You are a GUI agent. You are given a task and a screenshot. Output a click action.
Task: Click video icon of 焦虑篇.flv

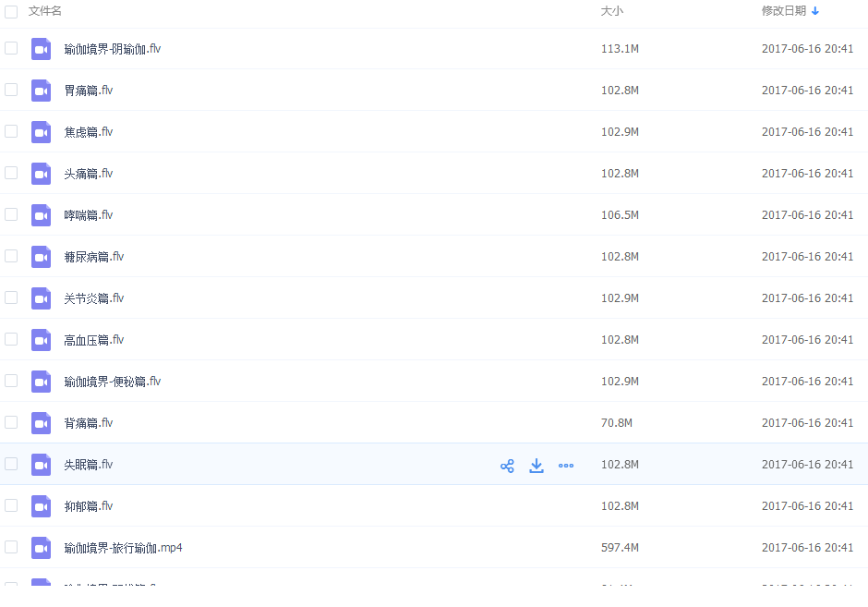point(41,132)
